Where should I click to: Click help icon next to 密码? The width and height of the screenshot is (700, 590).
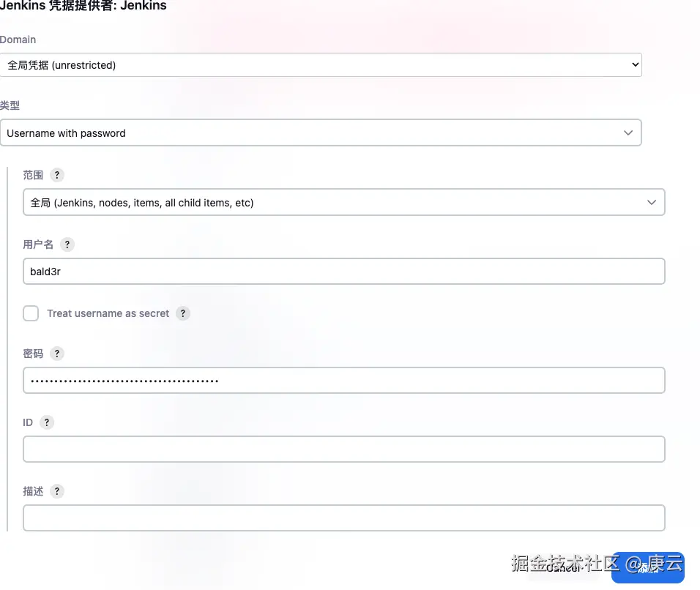pyautogui.click(x=56, y=354)
